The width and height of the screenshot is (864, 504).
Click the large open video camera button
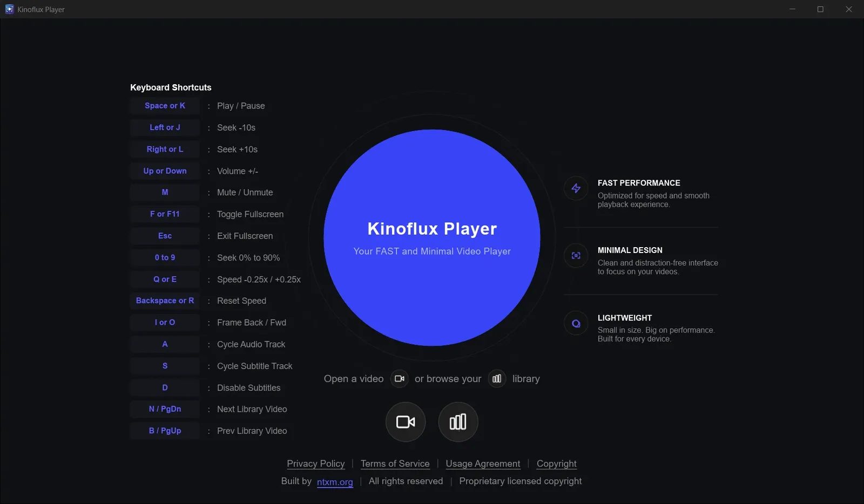tap(406, 422)
